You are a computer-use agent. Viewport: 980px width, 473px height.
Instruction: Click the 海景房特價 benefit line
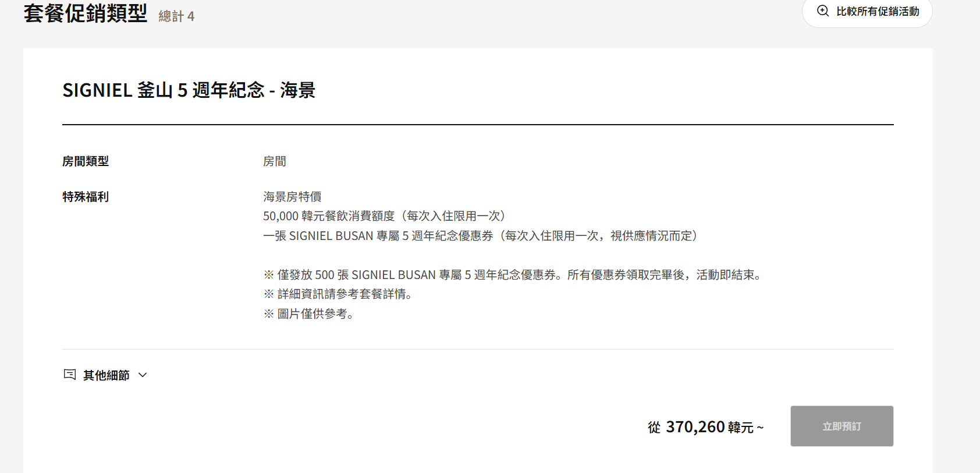(292, 197)
